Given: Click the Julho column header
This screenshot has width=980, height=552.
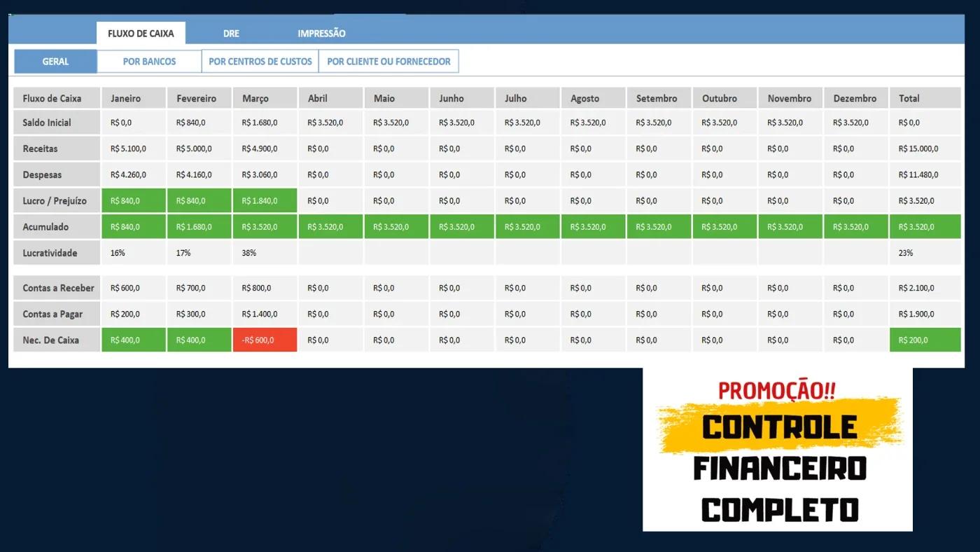Looking at the screenshot, I should [528, 98].
